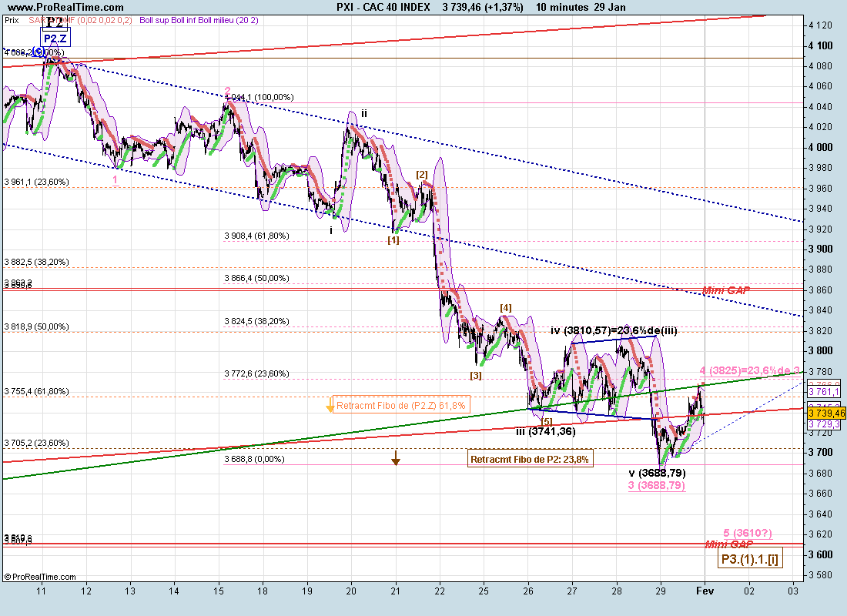Click the 3 772,6 (23,60%) Fibonacci label
Screen dimensions: 847x616
256,374
